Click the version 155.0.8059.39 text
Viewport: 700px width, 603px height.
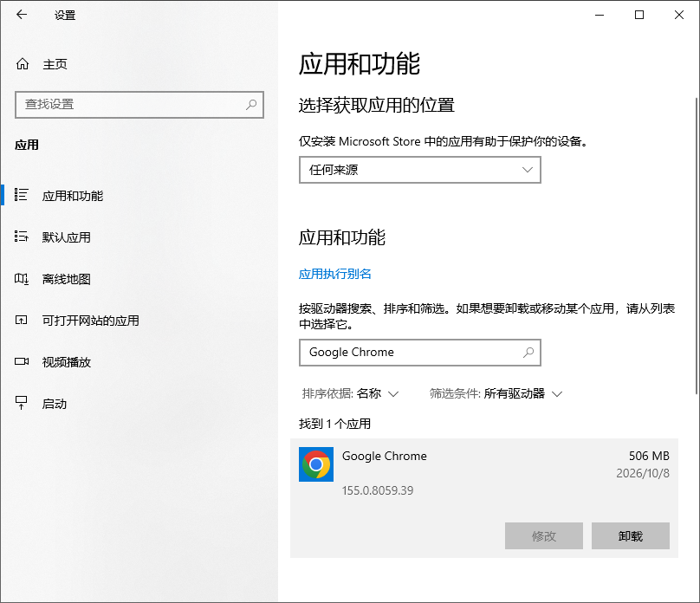pyautogui.click(x=378, y=490)
